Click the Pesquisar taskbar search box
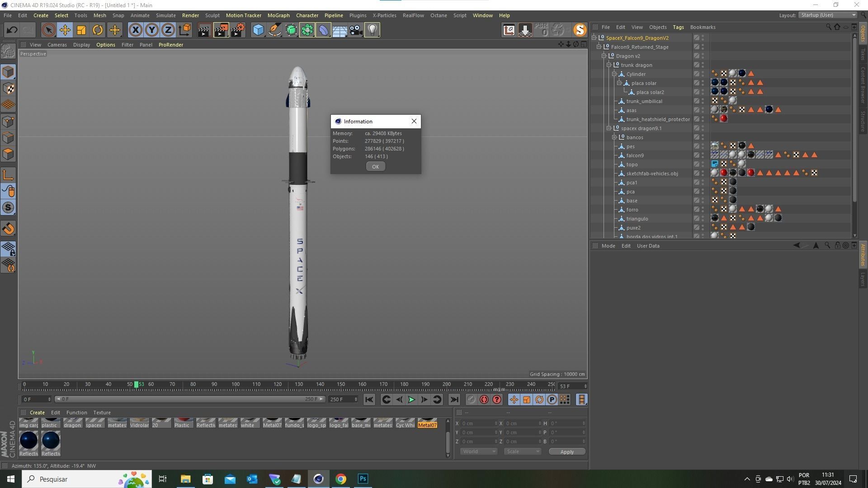Screen dimensions: 868x488 86,479
